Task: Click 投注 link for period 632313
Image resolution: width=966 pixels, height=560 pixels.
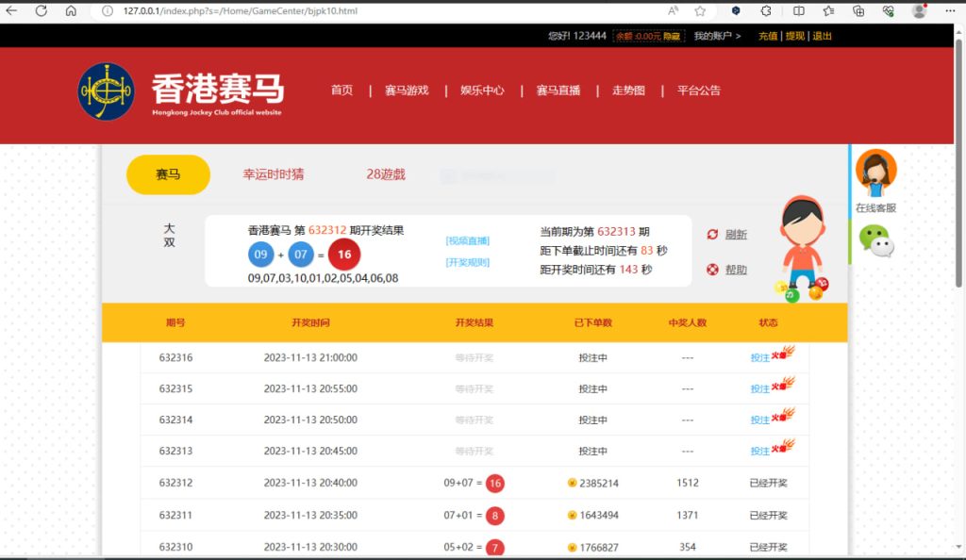Action: click(759, 451)
